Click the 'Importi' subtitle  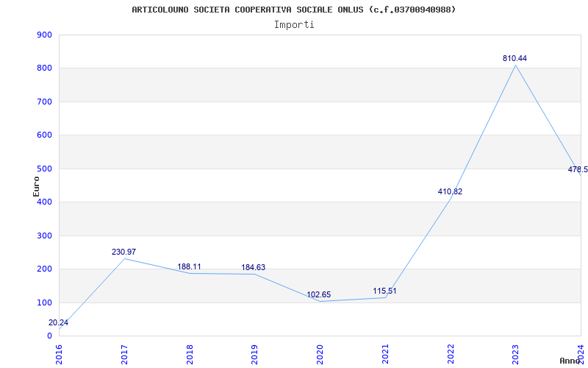tap(294, 25)
